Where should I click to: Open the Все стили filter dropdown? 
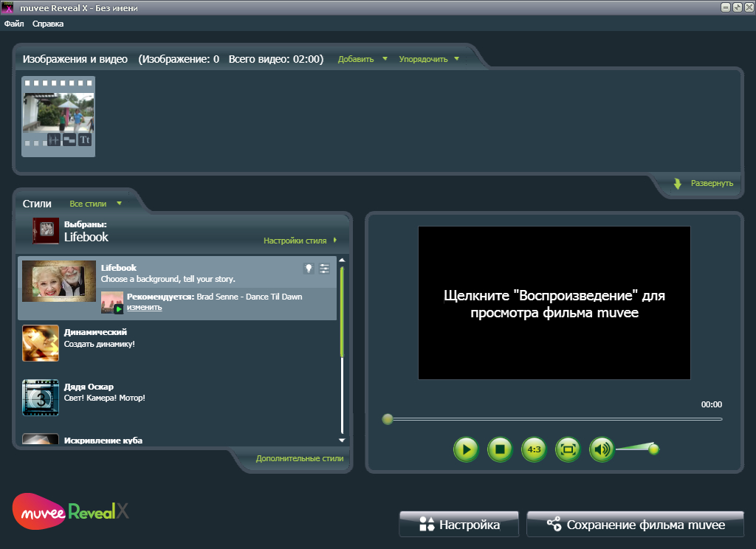[x=95, y=204]
